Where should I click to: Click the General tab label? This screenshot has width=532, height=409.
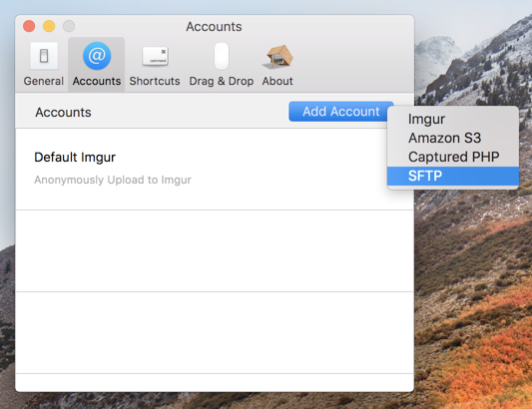pyautogui.click(x=44, y=81)
